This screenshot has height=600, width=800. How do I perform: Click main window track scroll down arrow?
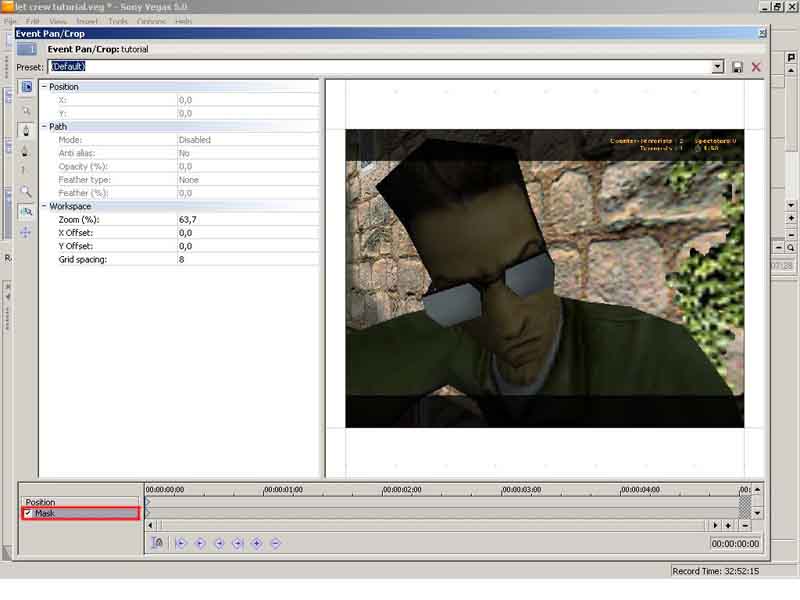pyautogui.click(x=791, y=205)
